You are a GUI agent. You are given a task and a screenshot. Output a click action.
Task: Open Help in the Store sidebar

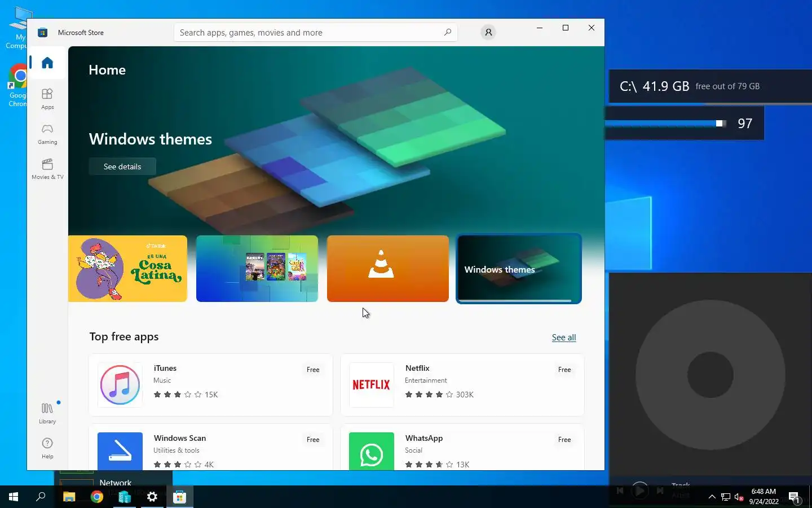[47, 448]
